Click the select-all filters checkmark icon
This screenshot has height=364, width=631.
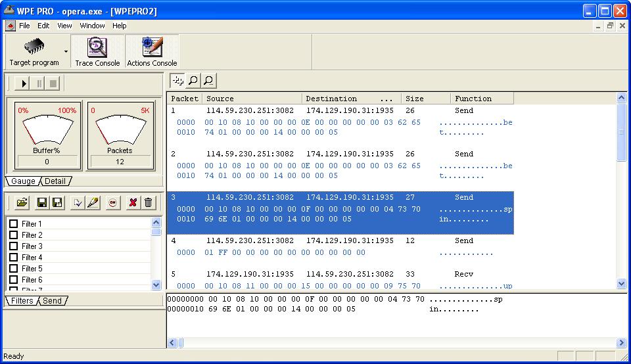tap(78, 202)
